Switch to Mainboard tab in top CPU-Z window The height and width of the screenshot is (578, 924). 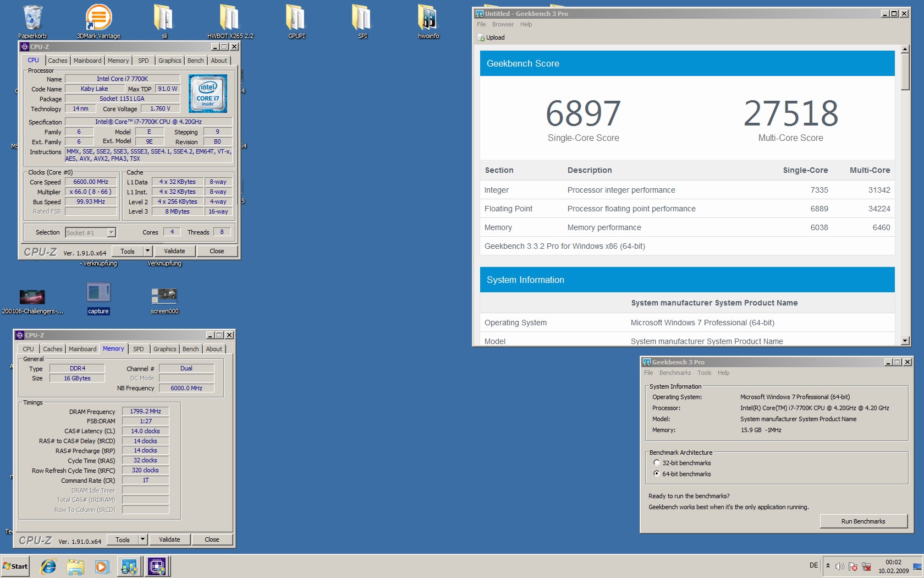(x=87, y=61)
